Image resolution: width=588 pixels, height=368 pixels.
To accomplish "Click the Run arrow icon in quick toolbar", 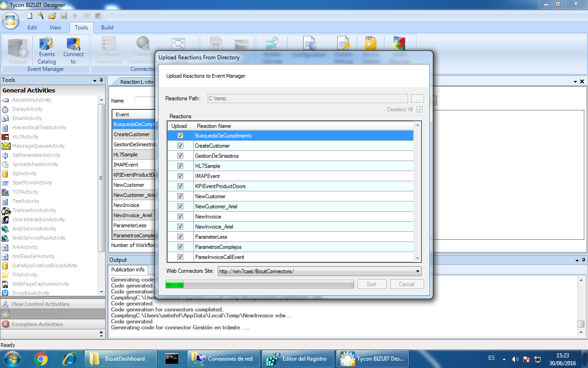I will [x=75, y=16].
